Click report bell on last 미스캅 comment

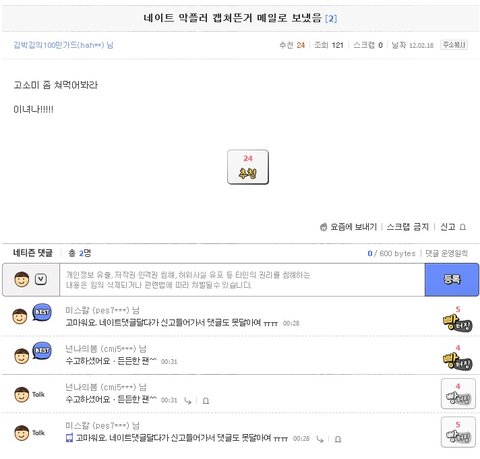[x=338, y=439]
